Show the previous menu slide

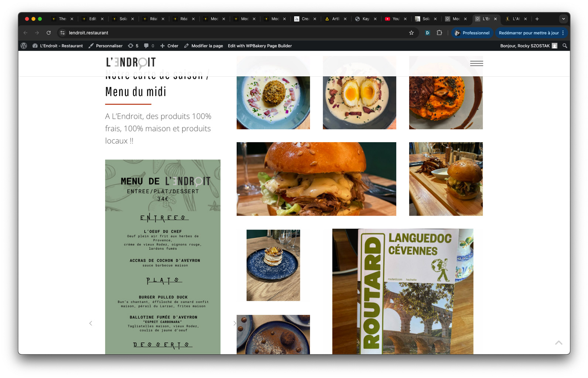click(90, 323)
